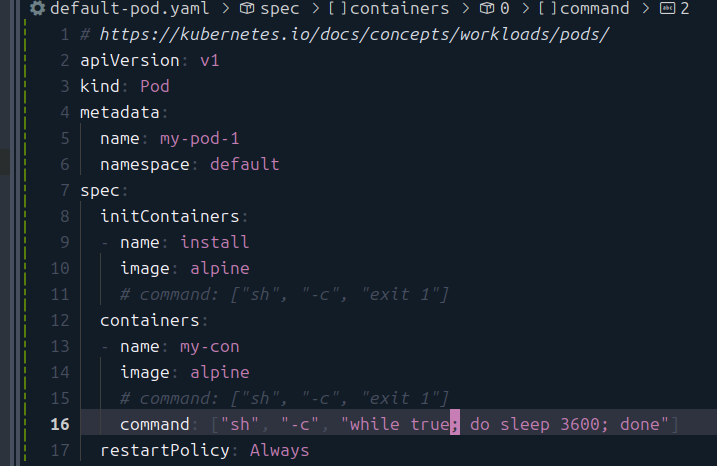
Task: Click the containers array bracket icon
Action: pyautogui.click(x=337, y=9)
